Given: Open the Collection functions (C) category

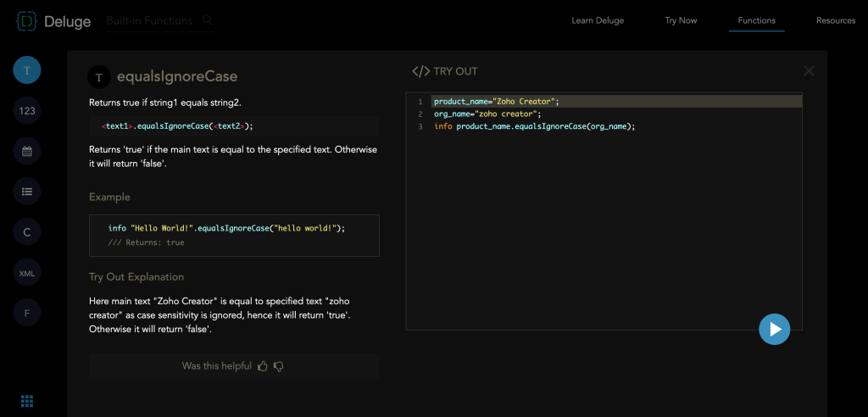Looking at the screenshot, I should 27,232.
